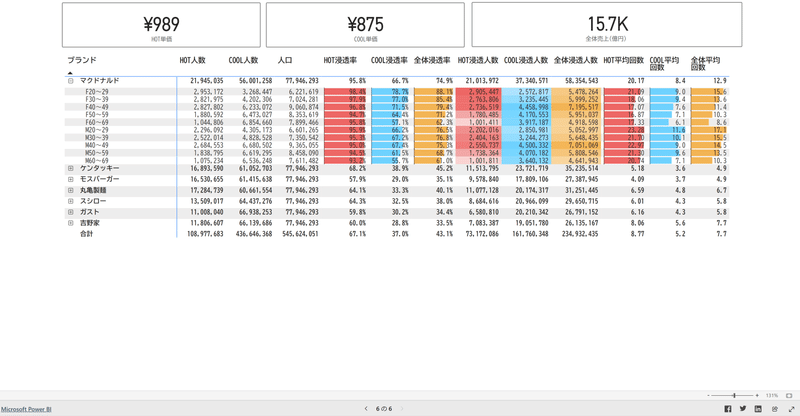This screenshot has height=416, width=800.
Task: Select the F30~39 row label
Action: [96, 100]
